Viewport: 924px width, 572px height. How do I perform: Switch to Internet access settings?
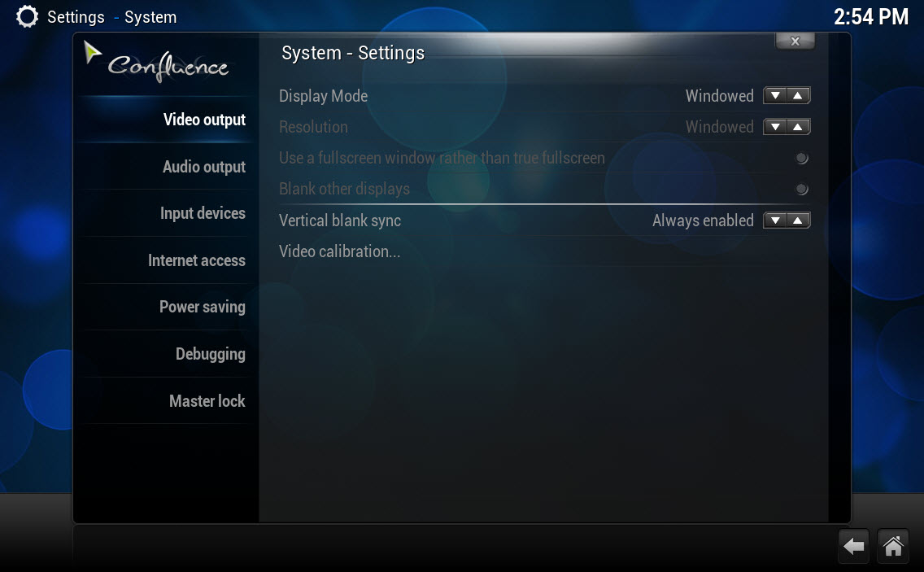[196, 260]
